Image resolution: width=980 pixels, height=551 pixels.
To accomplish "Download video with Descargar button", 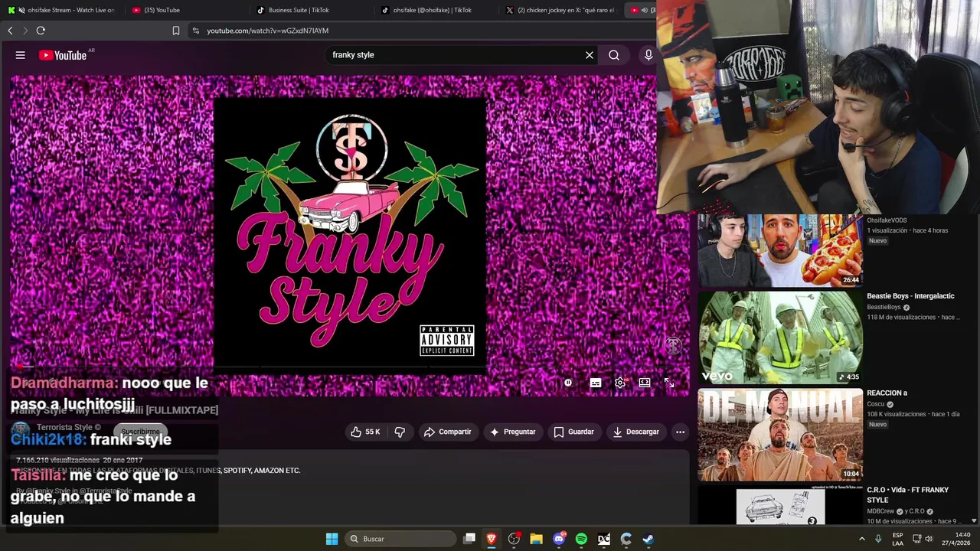I will coord(635,432).
